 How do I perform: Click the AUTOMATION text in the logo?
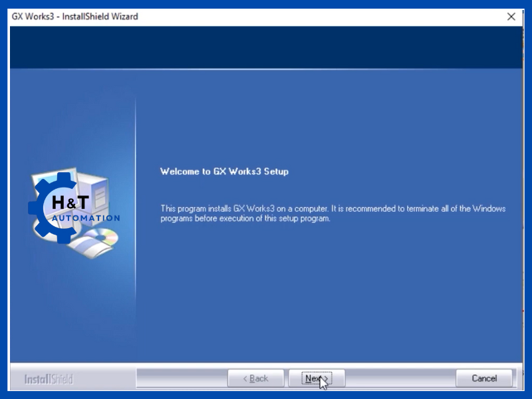[86, 218]
